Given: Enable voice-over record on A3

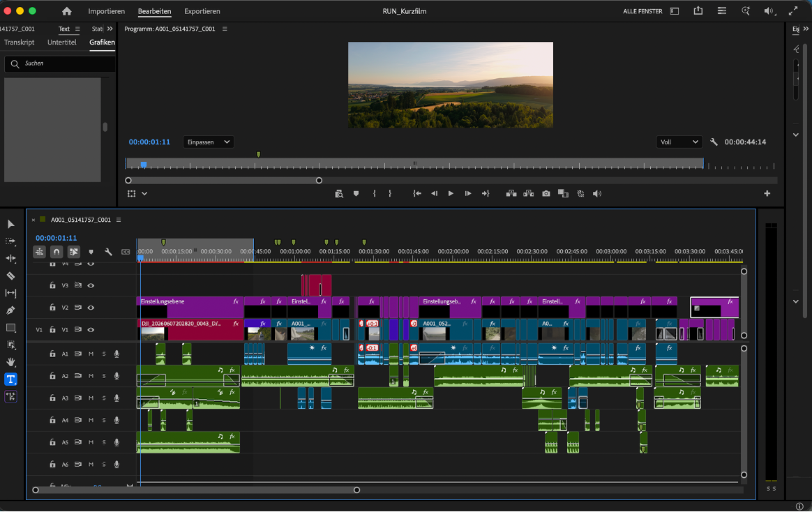Looking at the screenshot, I should pos(117,398).
